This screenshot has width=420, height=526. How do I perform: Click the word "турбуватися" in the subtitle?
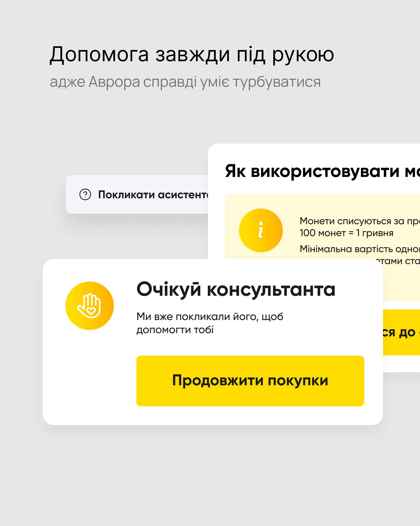(277, 82)
